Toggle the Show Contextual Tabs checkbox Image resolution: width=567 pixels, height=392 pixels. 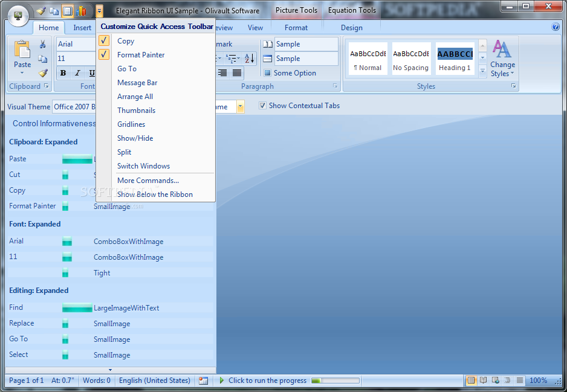coord(262,106)
